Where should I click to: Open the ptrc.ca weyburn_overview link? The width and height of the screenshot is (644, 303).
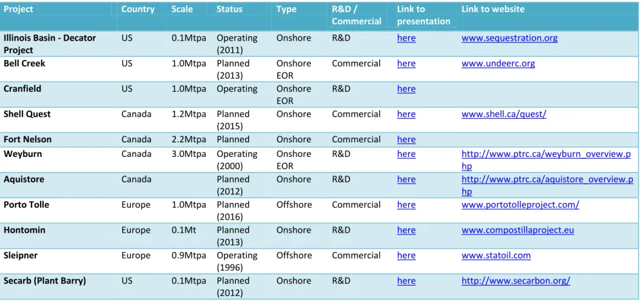(546, 160)
